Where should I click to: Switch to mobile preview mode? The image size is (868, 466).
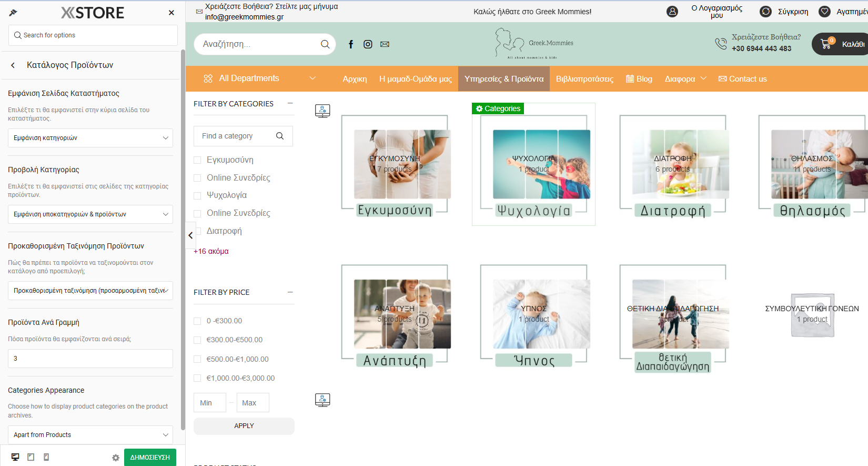[46, 457]
